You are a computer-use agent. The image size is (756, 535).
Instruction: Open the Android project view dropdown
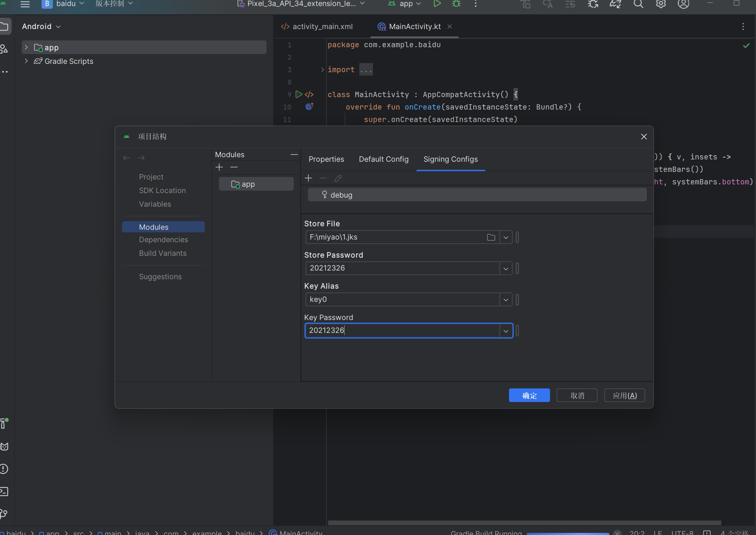pos(41,26)
